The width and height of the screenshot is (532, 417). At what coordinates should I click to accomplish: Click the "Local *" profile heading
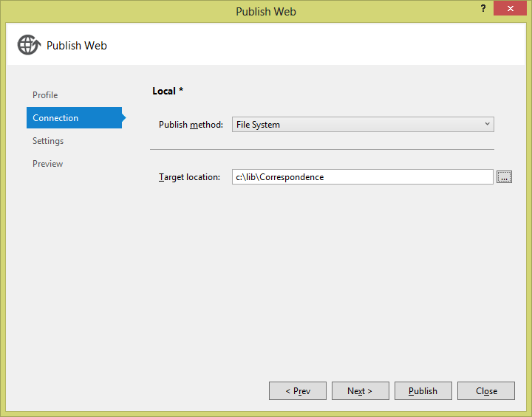[x=168, y=91]
